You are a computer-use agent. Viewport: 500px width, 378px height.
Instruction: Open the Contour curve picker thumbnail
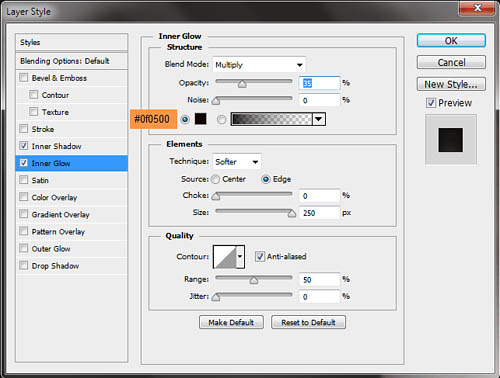(225, 257)
